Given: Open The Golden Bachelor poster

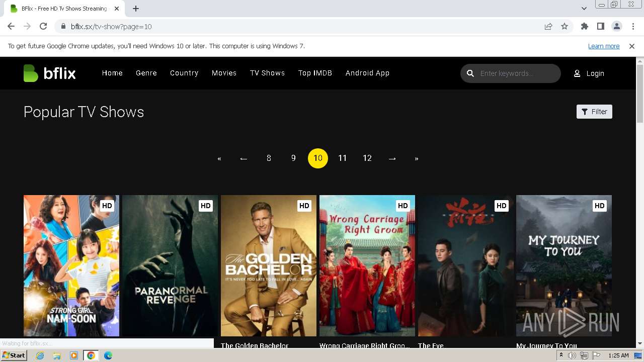Looking at the screenshot, I should click(x=269, y=265).
